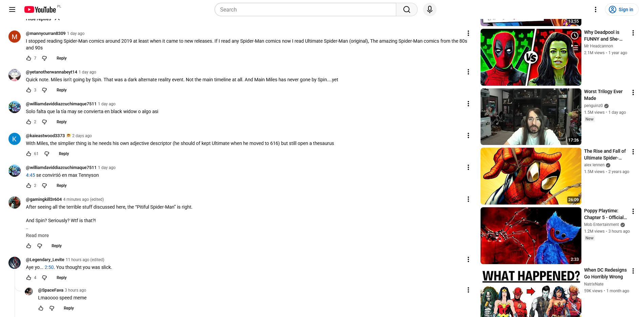Like the comment by @kaieastwood3373

coord(29,154)
